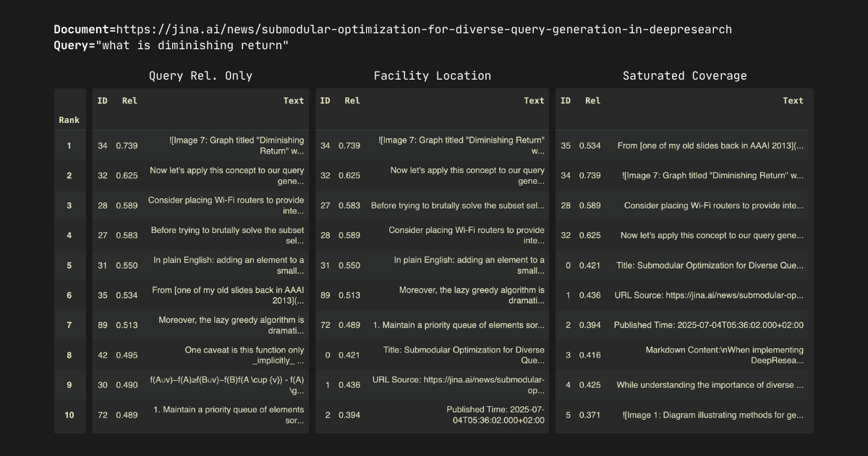Click rank 10 in the Rank column
Viewport: 868px width, 456px height.
pos(69,415)
